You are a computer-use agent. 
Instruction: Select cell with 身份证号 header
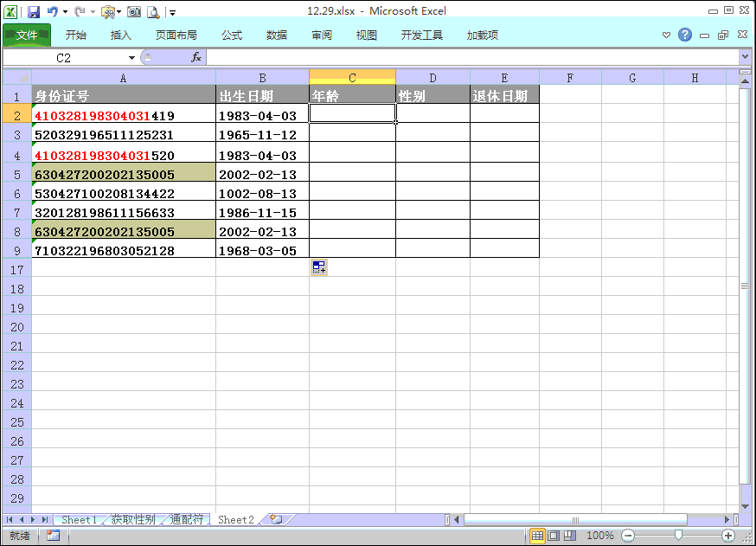pos(124,96)
